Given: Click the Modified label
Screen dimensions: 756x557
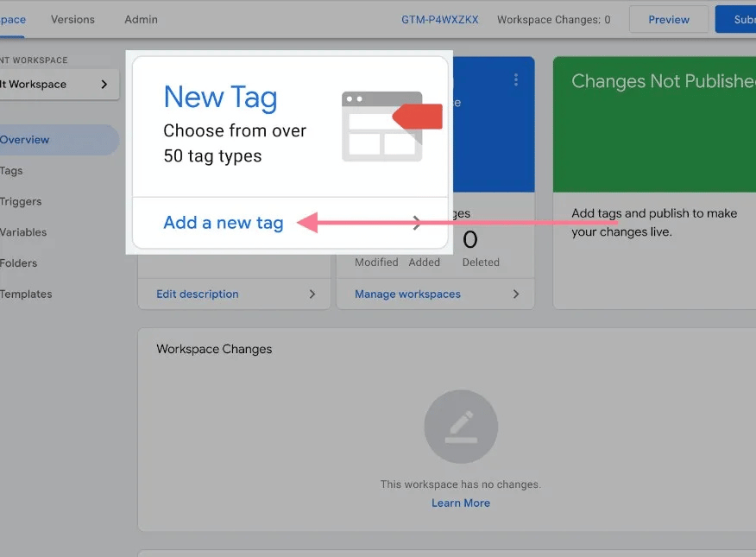Looking at the screenshot, I should pyautogui.click(x=376, y=263).
